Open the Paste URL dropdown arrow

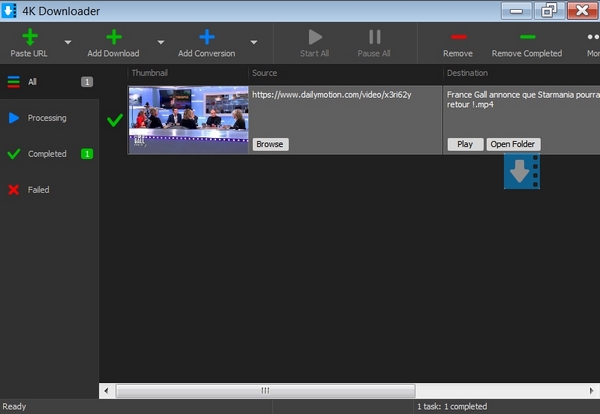click(68, 42)
